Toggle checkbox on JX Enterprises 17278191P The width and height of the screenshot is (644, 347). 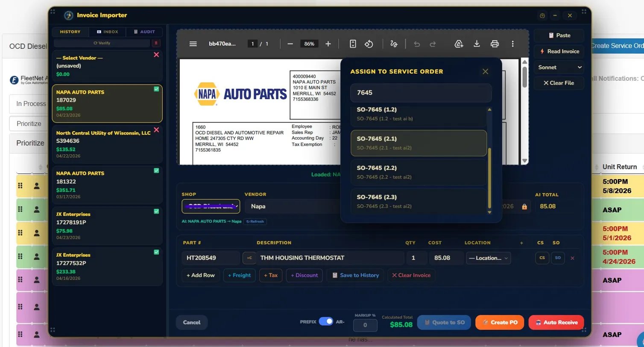tap(156, 211)
